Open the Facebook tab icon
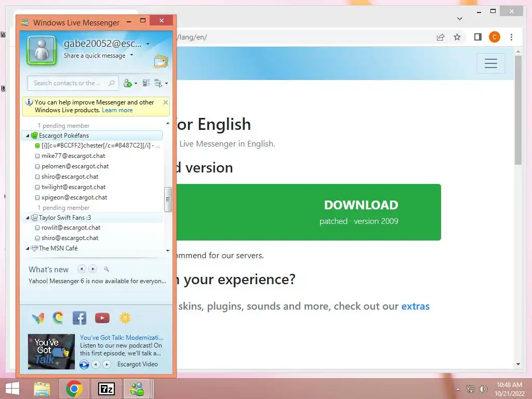 click(x=79, y=318)
